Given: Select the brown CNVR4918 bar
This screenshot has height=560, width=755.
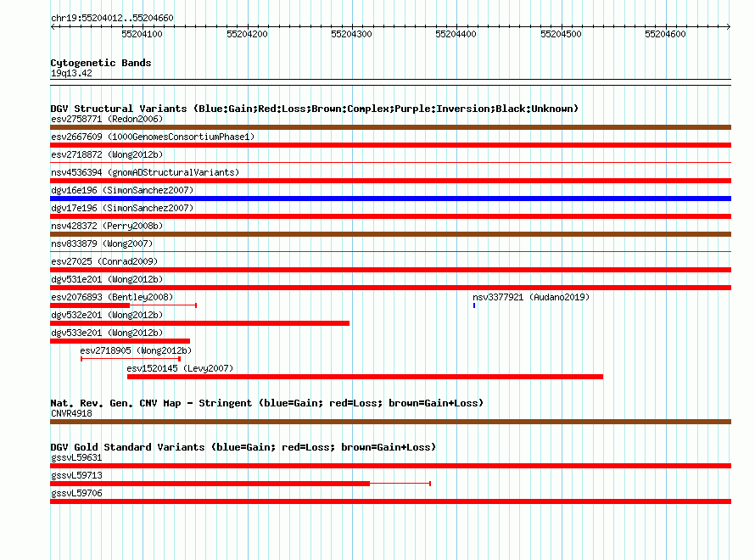Looking at the screenshot, I should click(390, 422).
